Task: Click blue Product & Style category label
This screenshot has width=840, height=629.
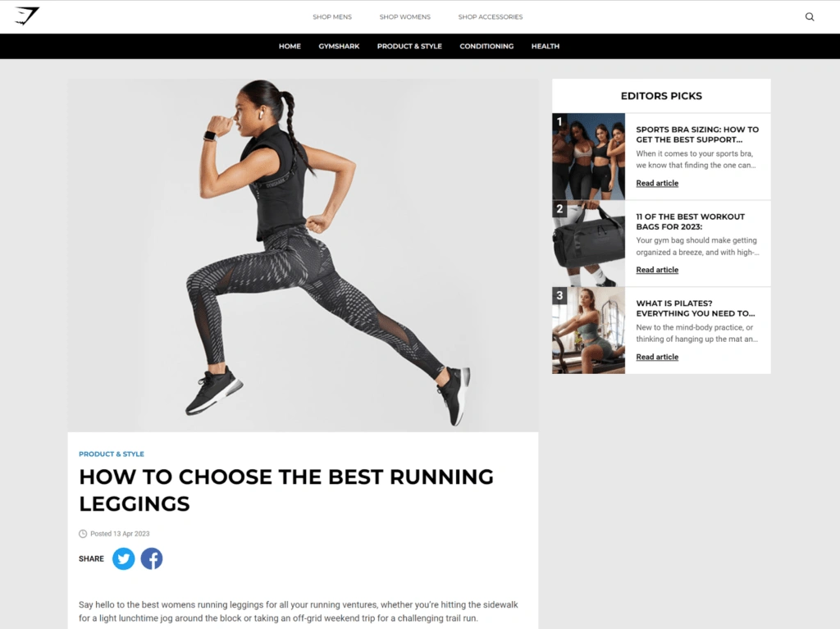Action: coord(112,454)
